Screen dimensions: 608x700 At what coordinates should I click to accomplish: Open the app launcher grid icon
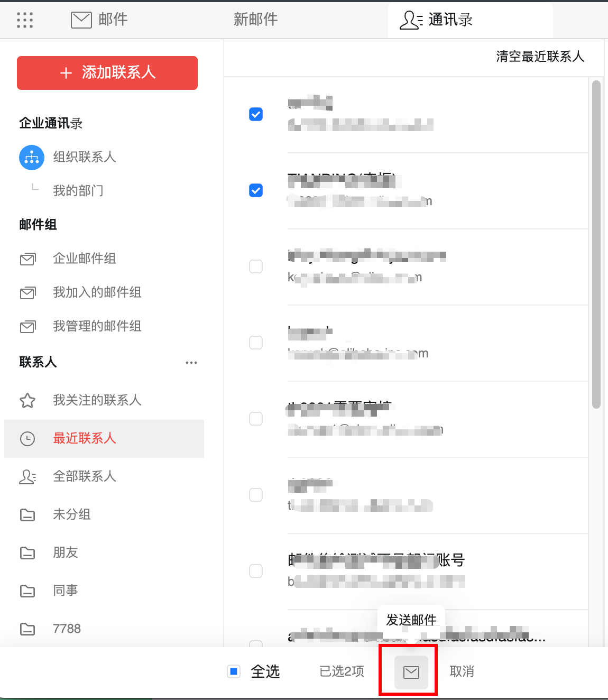[x=24, y=20]
